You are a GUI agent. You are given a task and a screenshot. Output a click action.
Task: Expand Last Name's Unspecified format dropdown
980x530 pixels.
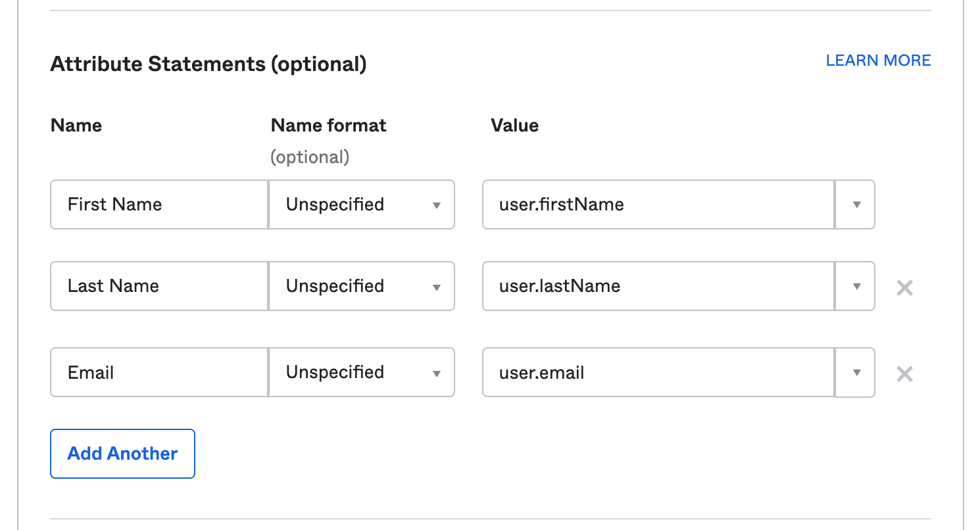pos(362,286)
